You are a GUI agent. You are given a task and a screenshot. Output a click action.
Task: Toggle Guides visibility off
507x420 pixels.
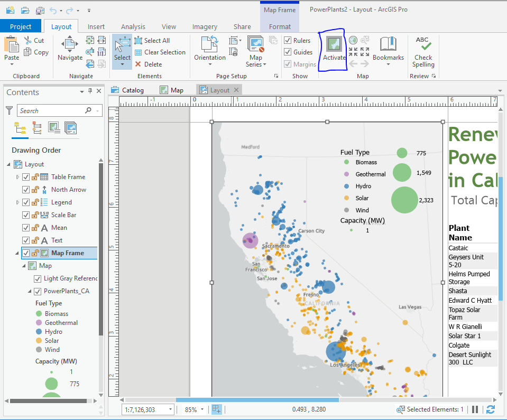288,52
